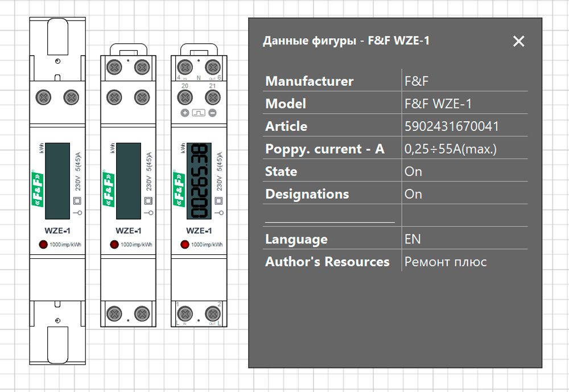The image size is (569, 392).
Task: Click terminal 6 OUT screw on right meter
Action: pos(213,67)
